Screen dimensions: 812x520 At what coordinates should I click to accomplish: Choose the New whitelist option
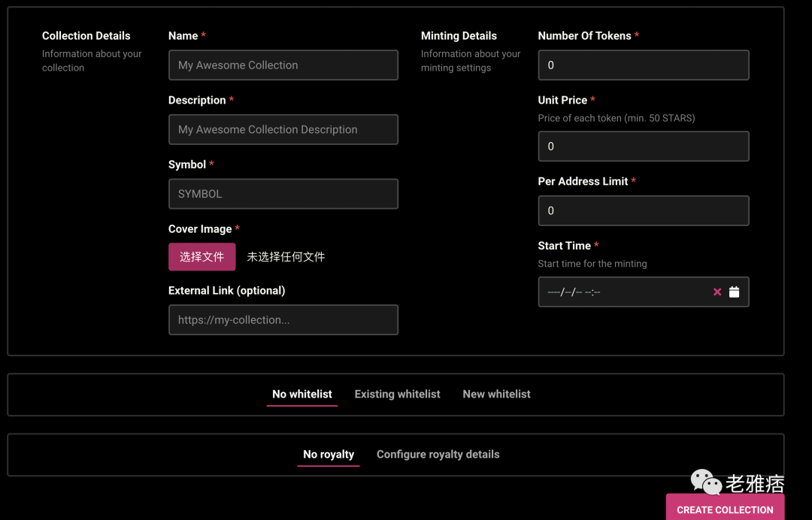tap(496, 394)
